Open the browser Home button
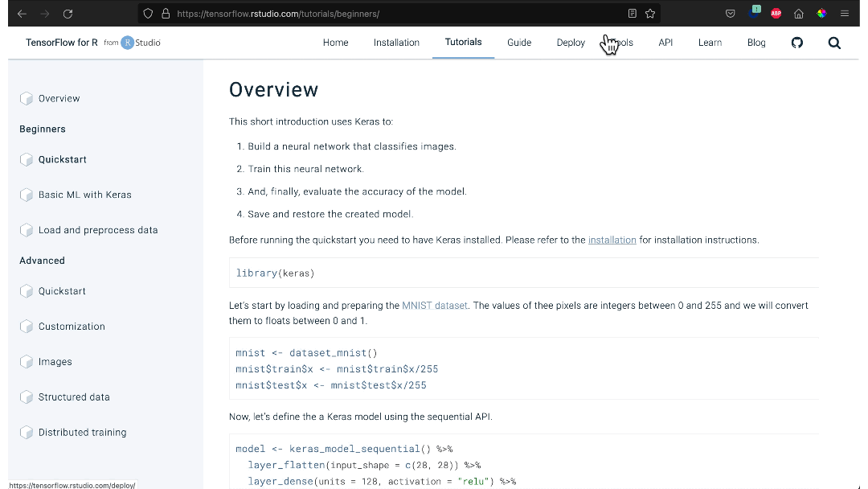 point(799,13)
